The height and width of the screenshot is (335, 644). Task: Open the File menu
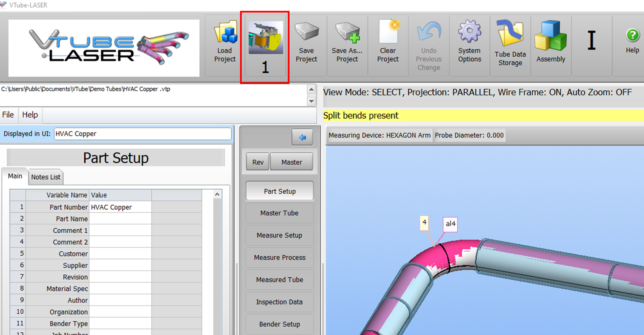point(8,115)
